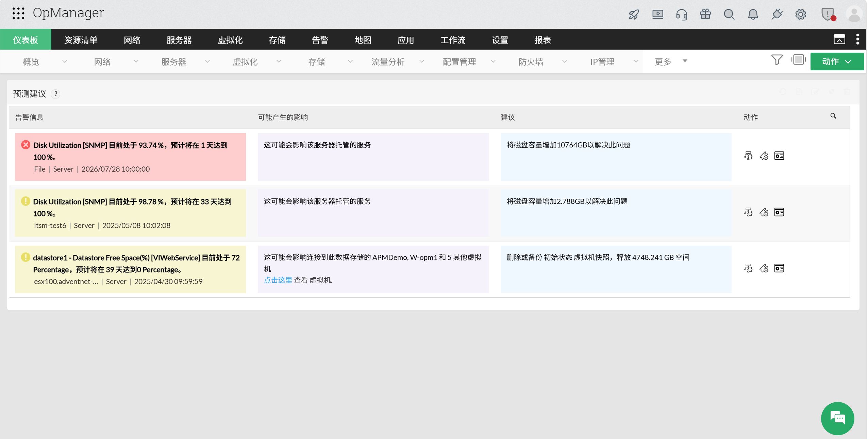
Task: Click the esx100.adventnet device name
Action: [x=66, y=281]
